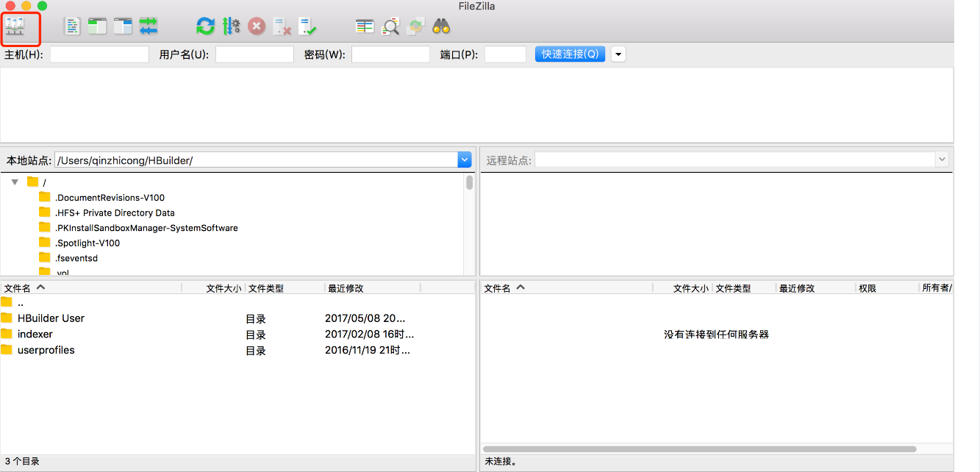Open the Site Manager icon

[x=15, y=26]
